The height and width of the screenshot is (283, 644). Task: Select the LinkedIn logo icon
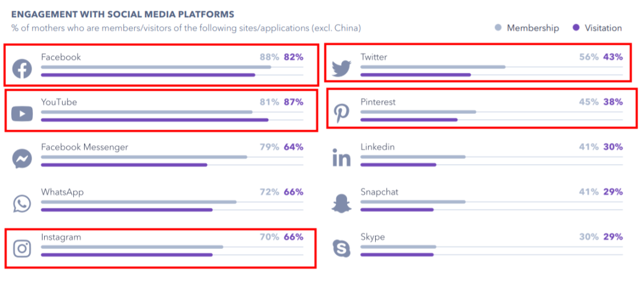[342, 158]
